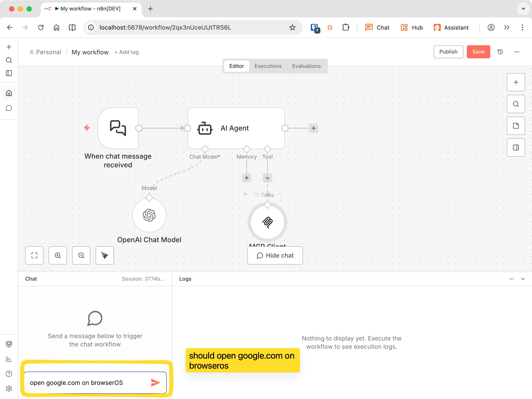Open the workflow three-dots options menu
This screenshot has width=532, height=399.
coord(517,52)
